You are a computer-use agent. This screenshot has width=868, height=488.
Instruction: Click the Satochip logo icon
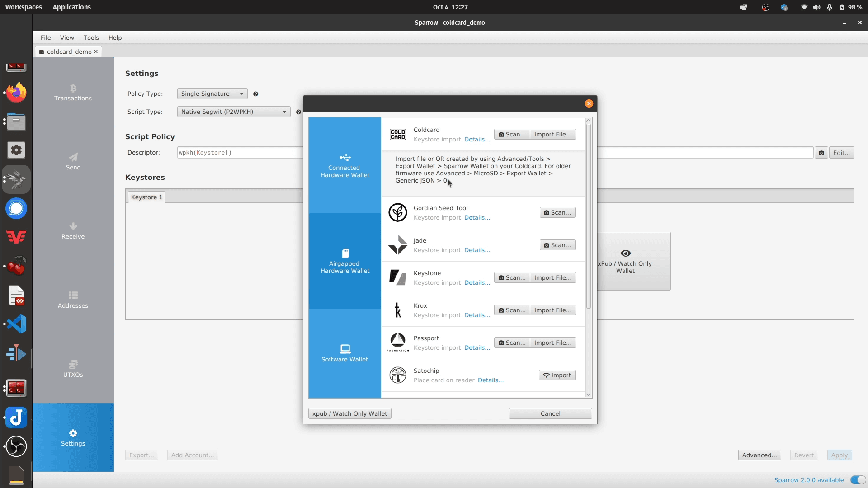pos(398,375)
